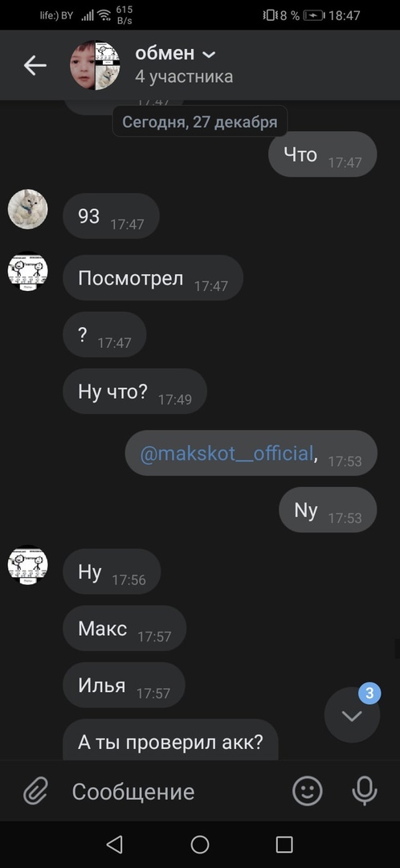This screenshot has width=400, height=868.
Task: Open the paperclip attachment menu
Action: pos(36,791)
